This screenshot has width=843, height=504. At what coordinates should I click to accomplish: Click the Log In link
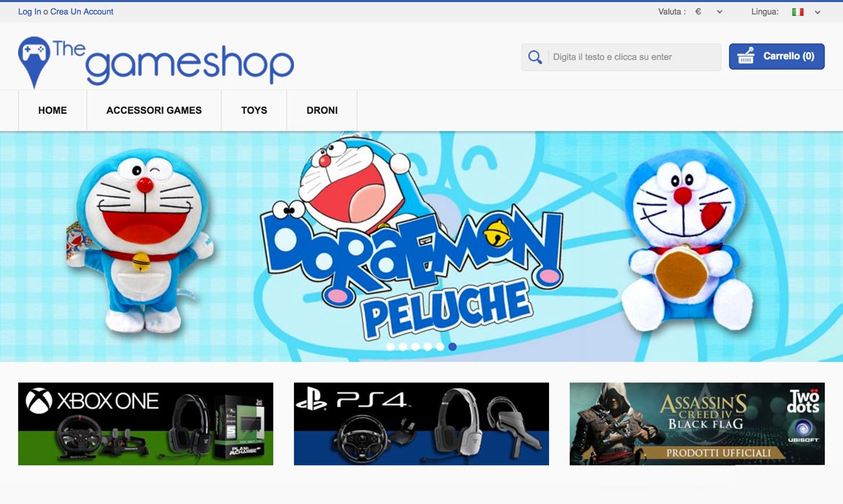tap(30, 12)
